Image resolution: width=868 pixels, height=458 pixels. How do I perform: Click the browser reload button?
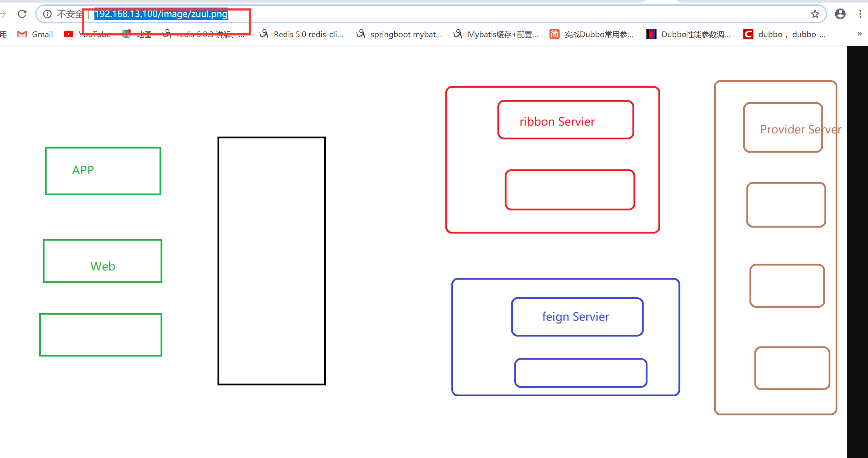22,14
